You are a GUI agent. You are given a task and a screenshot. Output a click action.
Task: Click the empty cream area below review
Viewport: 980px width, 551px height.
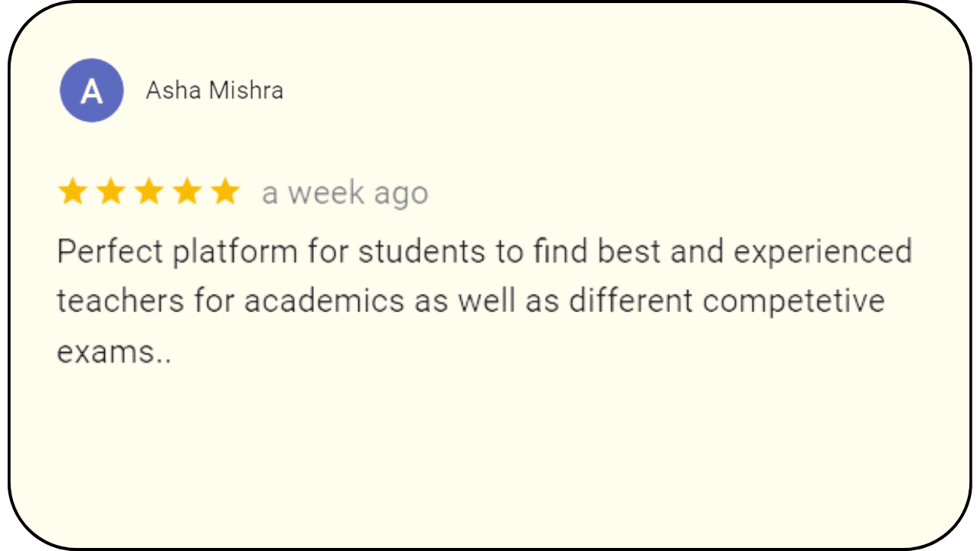click(490, 452)
